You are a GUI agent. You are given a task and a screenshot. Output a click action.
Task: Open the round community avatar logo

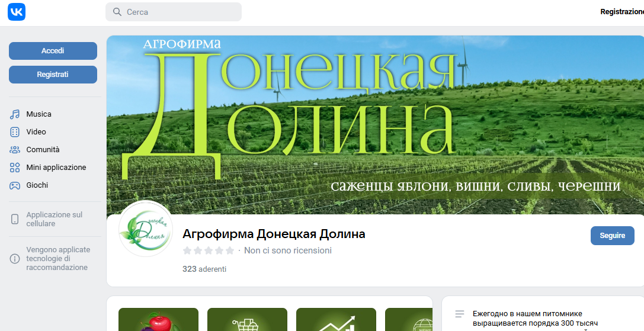[x=145, y=229]
